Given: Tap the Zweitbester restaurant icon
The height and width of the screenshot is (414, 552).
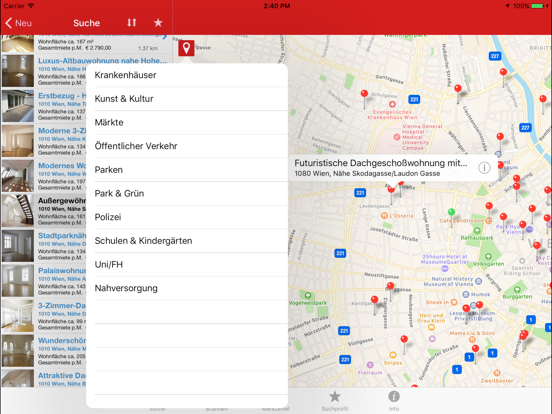Looking at the screenshot, I should [x=497, y=373].
